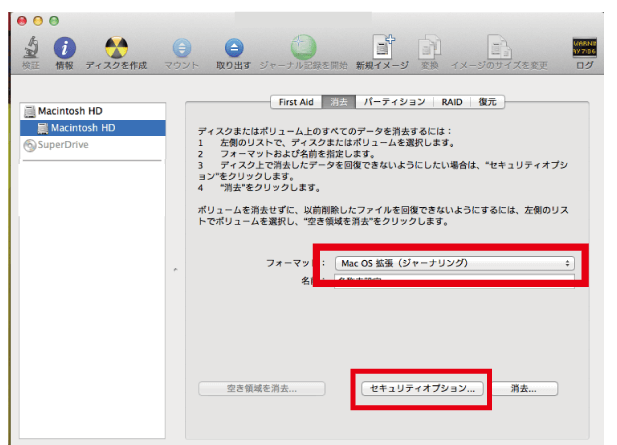
Task: Click Enable Journaling (ジャーナル記録を開始) icon
Action: (303, 47)
